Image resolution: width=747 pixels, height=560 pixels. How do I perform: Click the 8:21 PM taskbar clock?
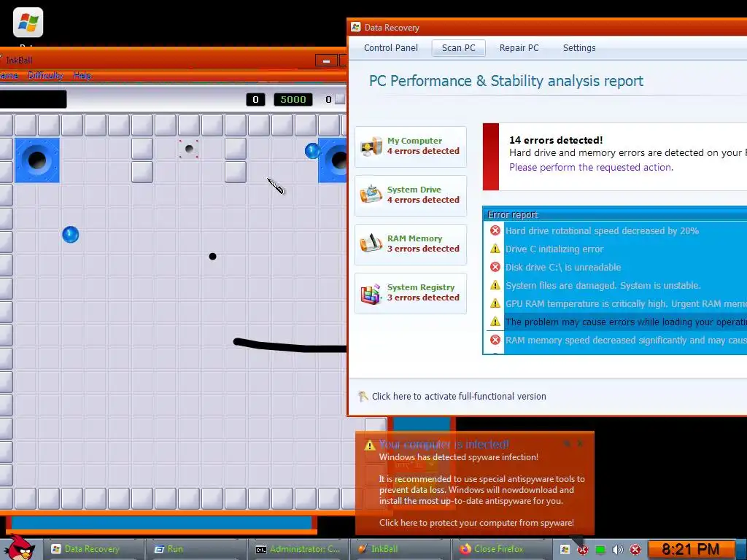(691, 550)
